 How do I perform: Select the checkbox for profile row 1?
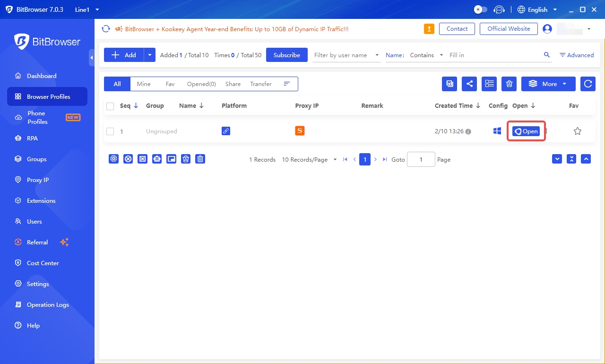[x=110, y=131]
